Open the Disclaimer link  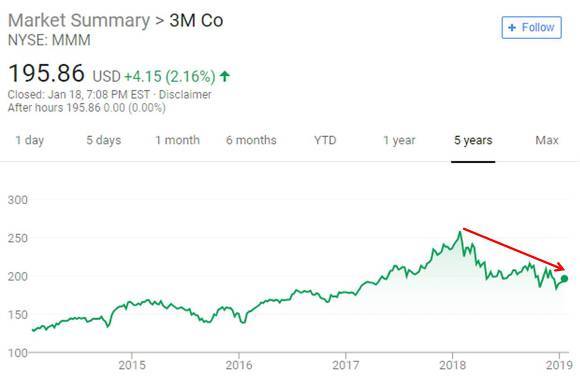coord(185,95)
